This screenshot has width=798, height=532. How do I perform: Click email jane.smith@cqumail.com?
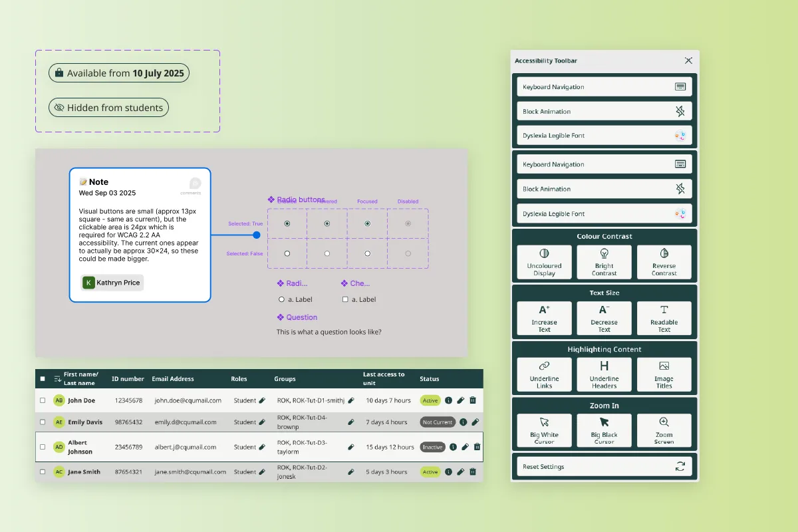click(190, 471)
